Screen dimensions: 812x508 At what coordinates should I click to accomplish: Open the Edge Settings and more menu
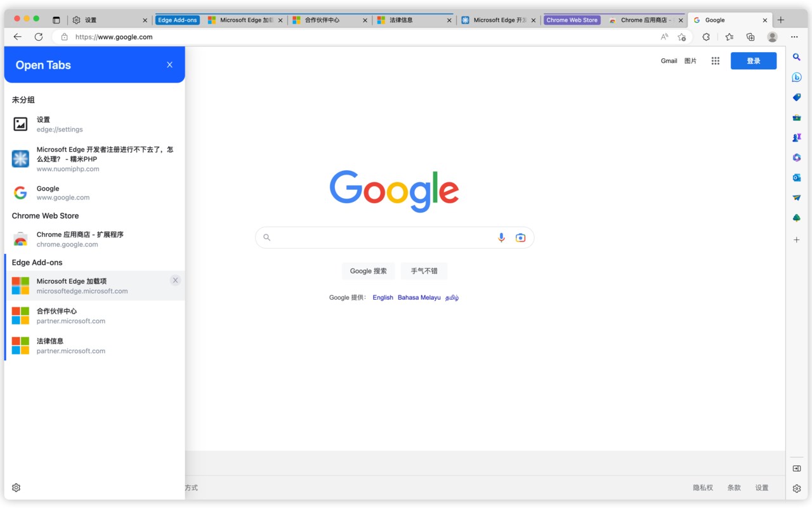click(794, 37)
